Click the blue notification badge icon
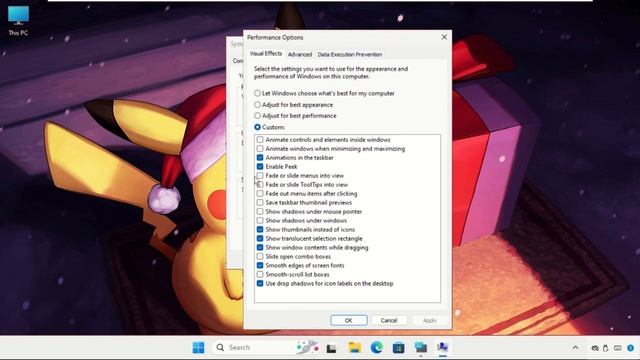640x360 pixels. [x=630, y=348]
